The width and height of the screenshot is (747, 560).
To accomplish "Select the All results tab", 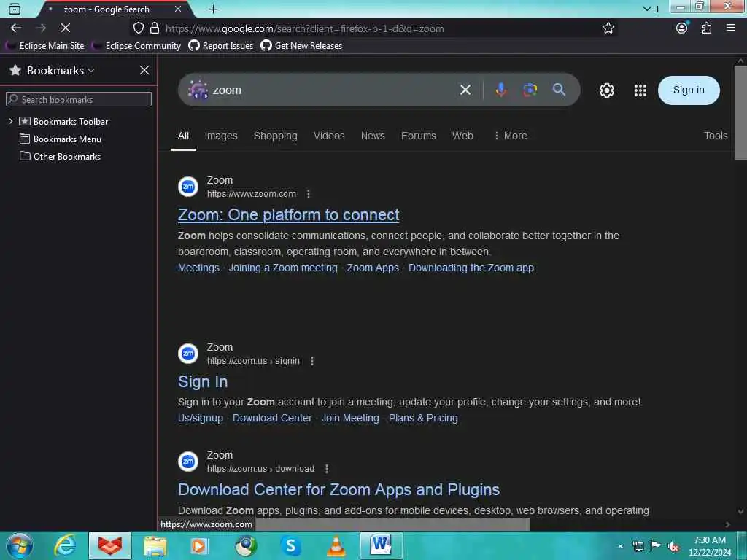I will pos(183,136).
